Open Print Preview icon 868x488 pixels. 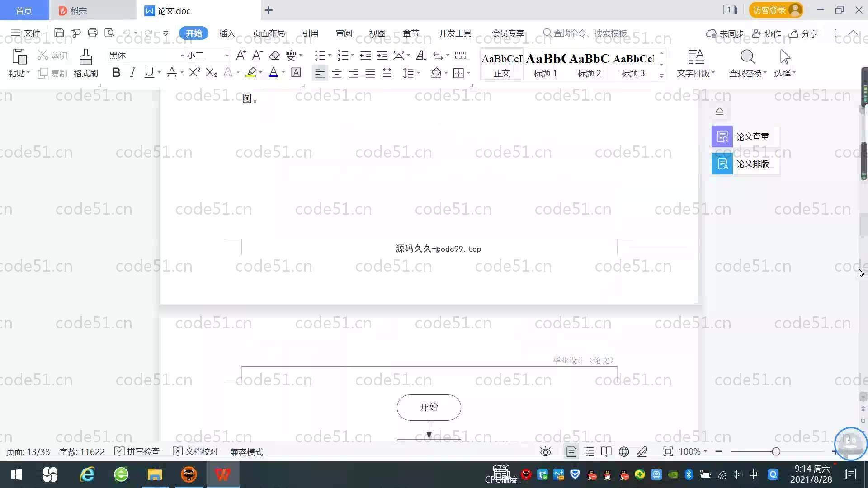[x=109, y=33]
